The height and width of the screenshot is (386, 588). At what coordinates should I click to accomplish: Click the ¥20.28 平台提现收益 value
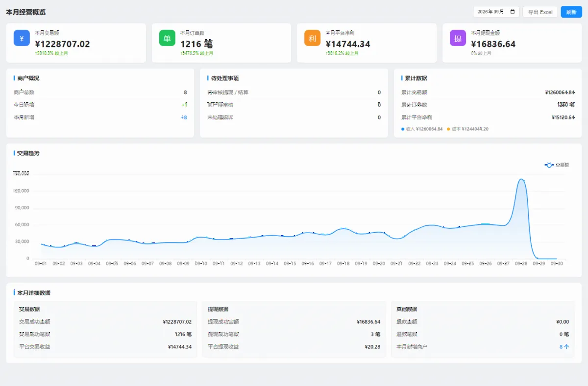(x=372, y=346)
